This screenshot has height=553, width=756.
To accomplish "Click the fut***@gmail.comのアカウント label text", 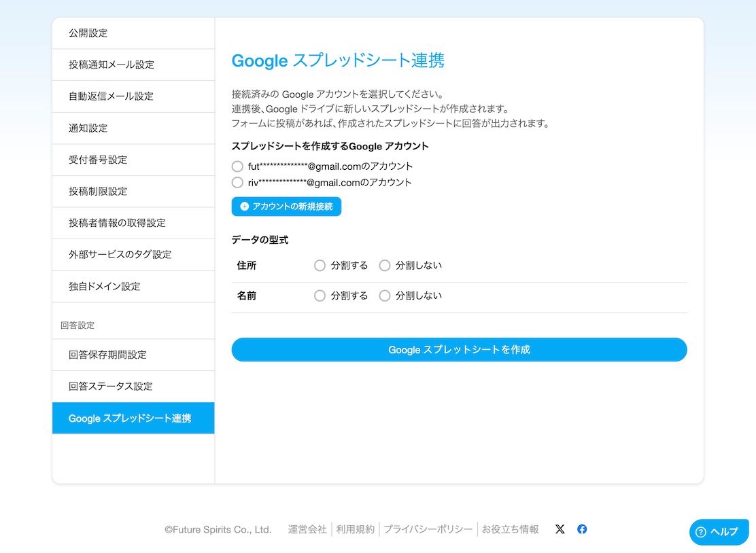I will 330,166.
